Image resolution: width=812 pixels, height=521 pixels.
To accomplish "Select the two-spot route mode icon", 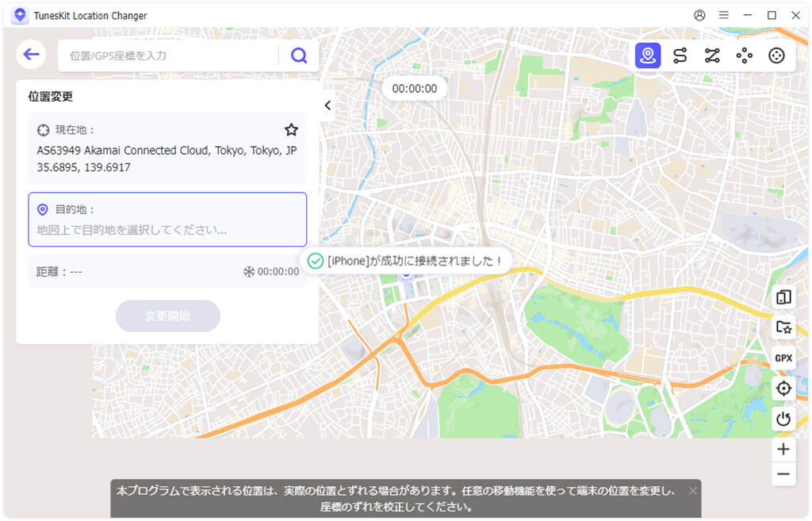I will [680, 56].
